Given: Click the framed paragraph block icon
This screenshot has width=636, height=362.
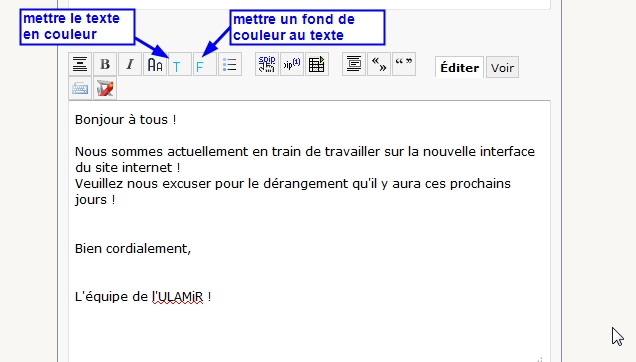Looking at the screenshot, I should pos(354,64).
